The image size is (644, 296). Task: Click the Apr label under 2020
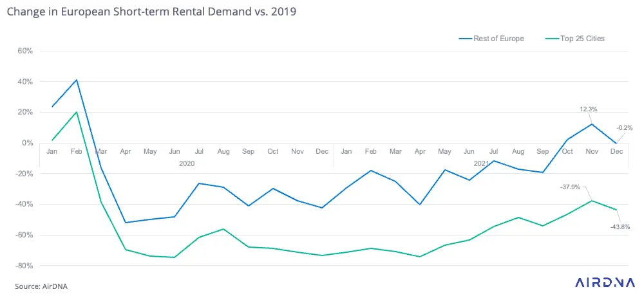click(126, 151)
